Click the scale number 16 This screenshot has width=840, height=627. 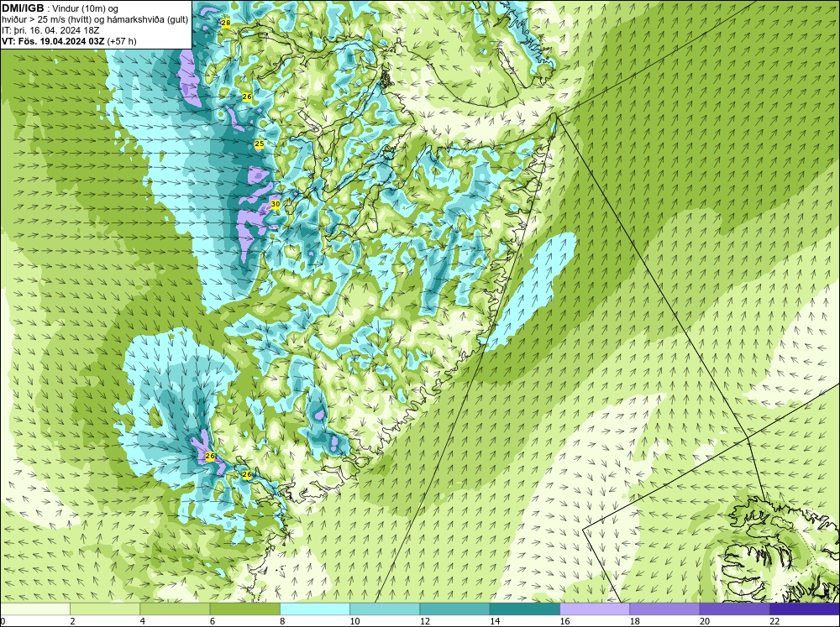click(x=564, y=621)
